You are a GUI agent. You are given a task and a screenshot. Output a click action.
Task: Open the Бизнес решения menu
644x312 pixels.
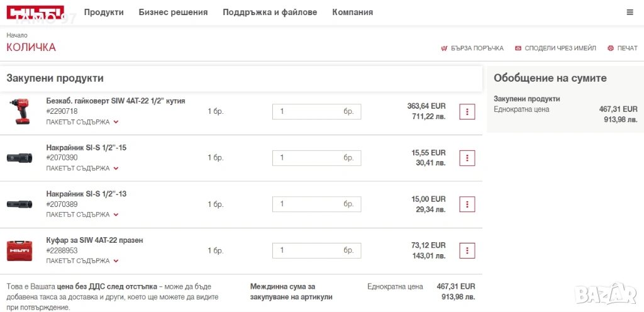[x=173, y=13]
